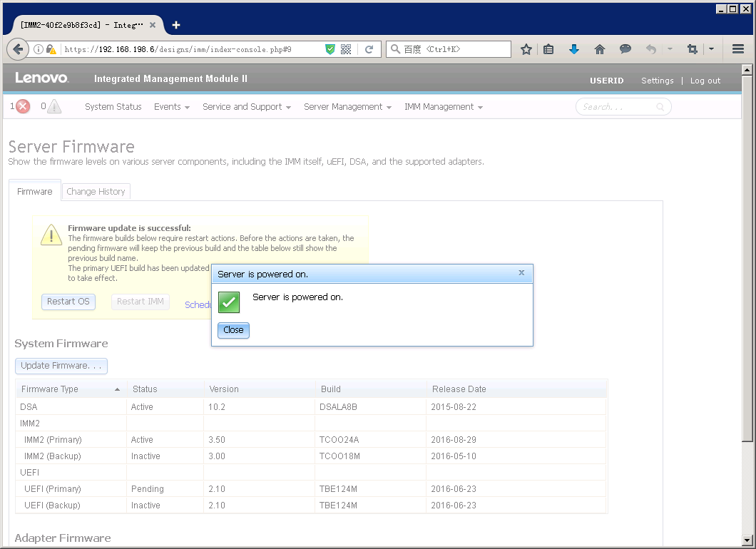Navigate back using the back arrow
756x549 pixels.
click(x=18, y=49)
